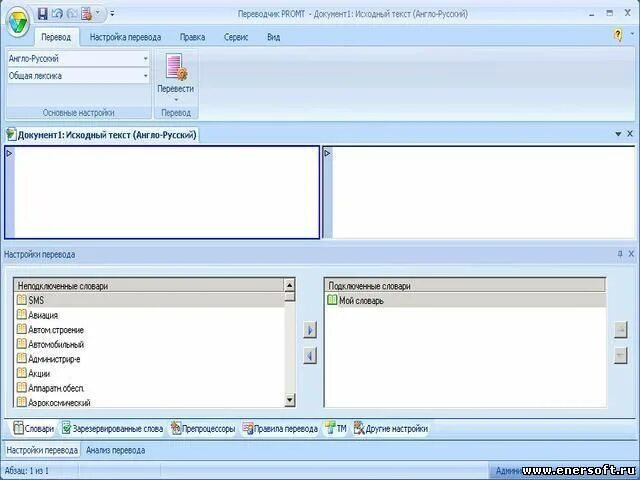Click the Undo arrow icon in quick toolbar
The width and height of the screenshot is (640, 480).
(58, 14)
